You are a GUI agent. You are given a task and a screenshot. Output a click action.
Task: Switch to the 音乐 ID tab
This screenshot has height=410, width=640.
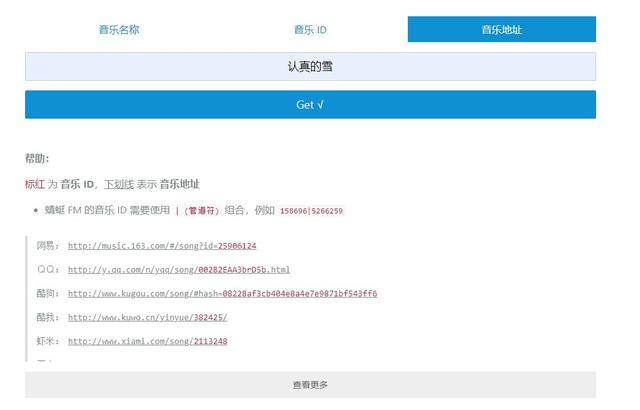310,29
